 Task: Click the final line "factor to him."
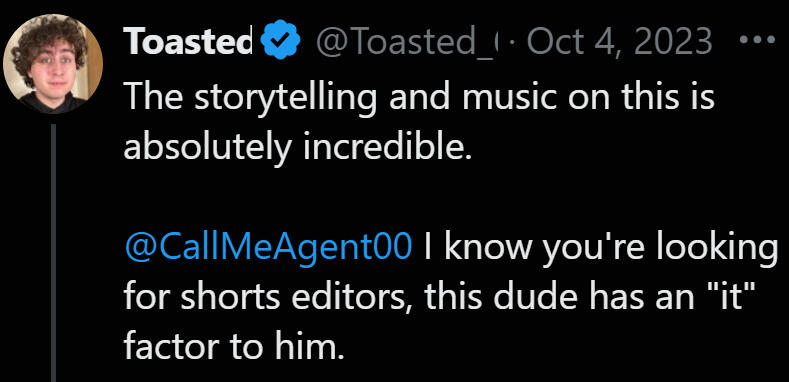(x=234, y=347)
